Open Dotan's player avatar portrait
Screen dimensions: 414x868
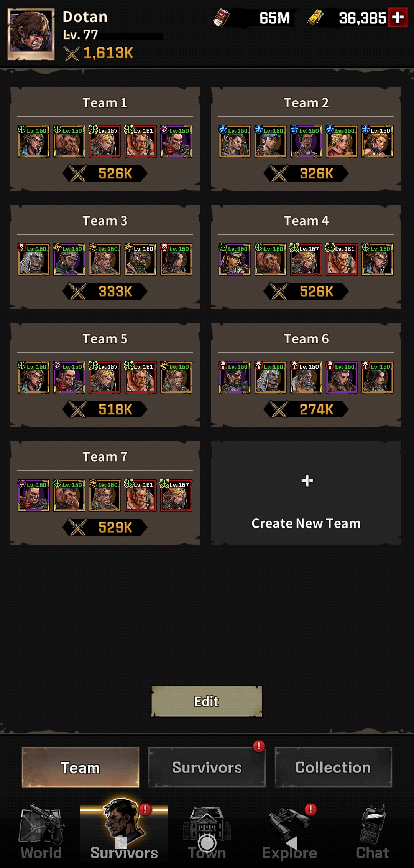pos(31,35)
